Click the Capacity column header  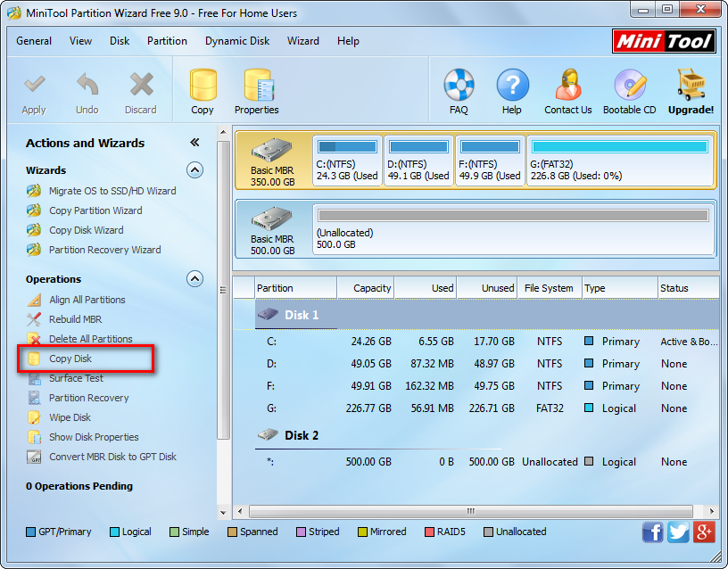[366, 288]
